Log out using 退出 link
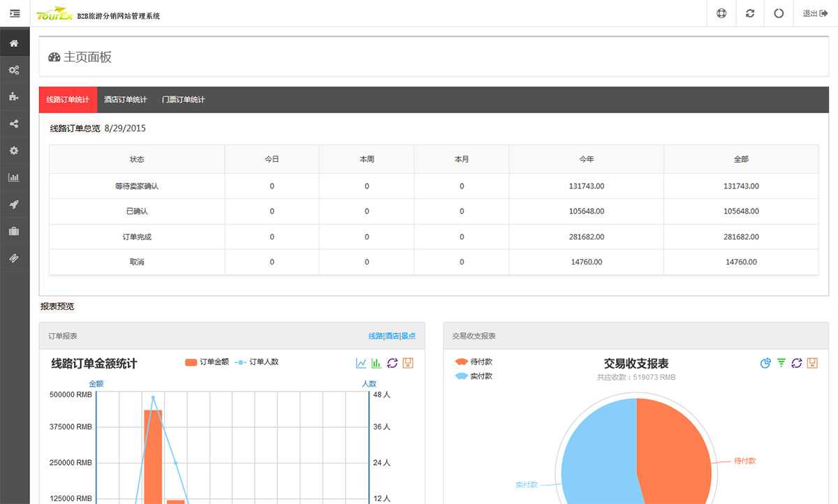Image resolution: width=838 pixels, height=504 pixels. point(815,13)
